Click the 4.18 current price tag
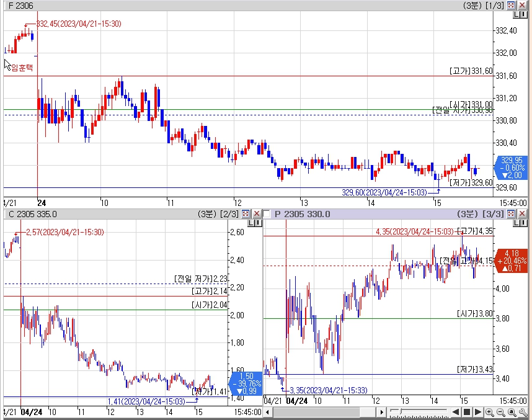The image size is (532, 420). click(512, 261)
